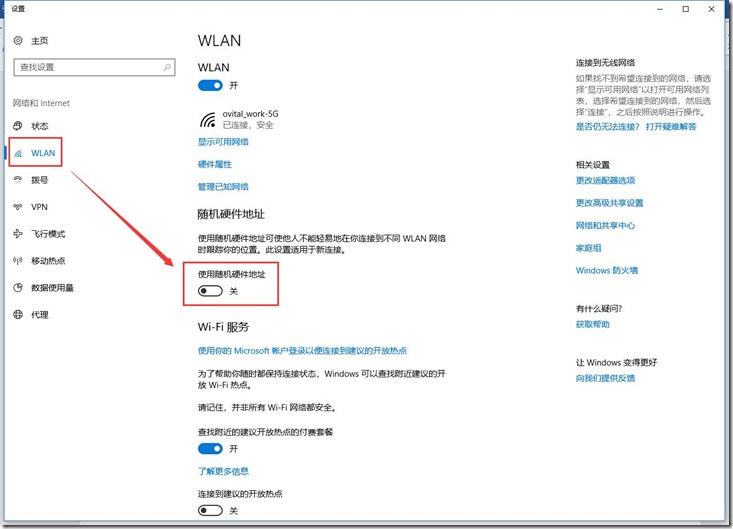Select WLAN in the left sidebar
The height and width of the screenshot is (529, 733).
(x=43, y=153)
